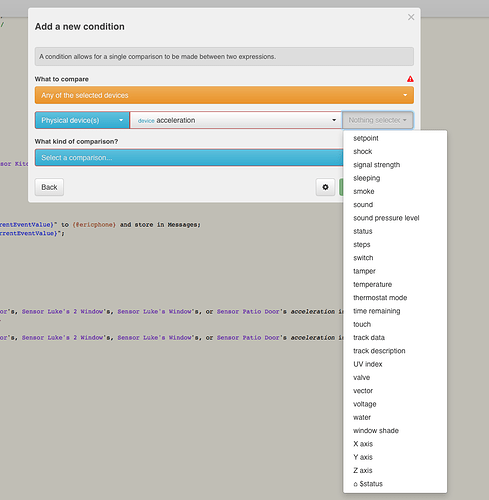Open the 'Any of the selected devices' dropdown
489x500 pixels.
224,95
